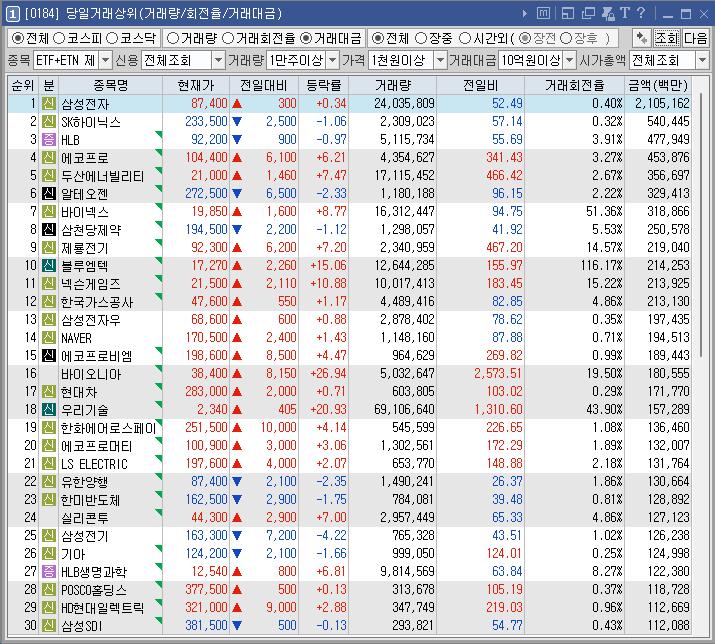Click the up arrow on 에코프로 row

point(237,158)
